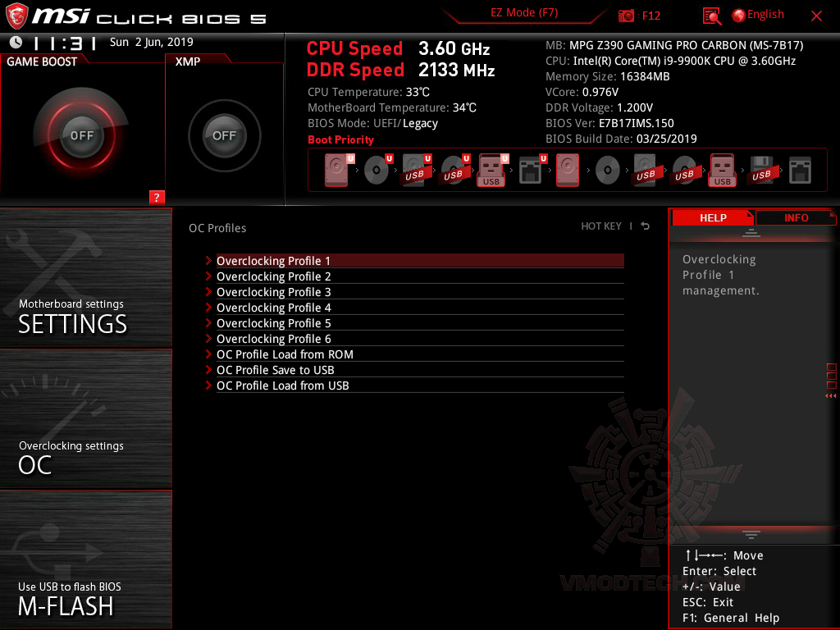This screenshot has height=630, width=840.
Task: Click the CD/DVD drive boot priority icon
Action: [x=377, y=169]
